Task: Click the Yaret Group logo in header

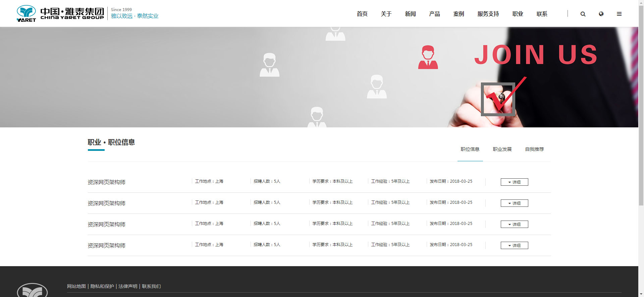Action: (x=60, y=14)
